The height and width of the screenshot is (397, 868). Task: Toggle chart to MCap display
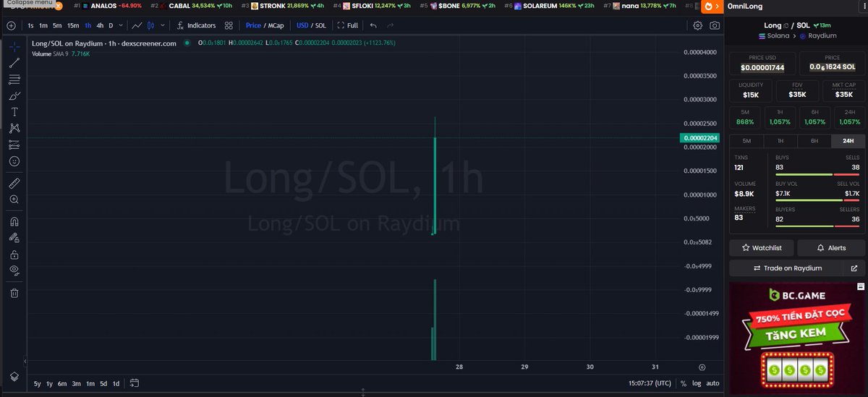[x=276, y=25]
